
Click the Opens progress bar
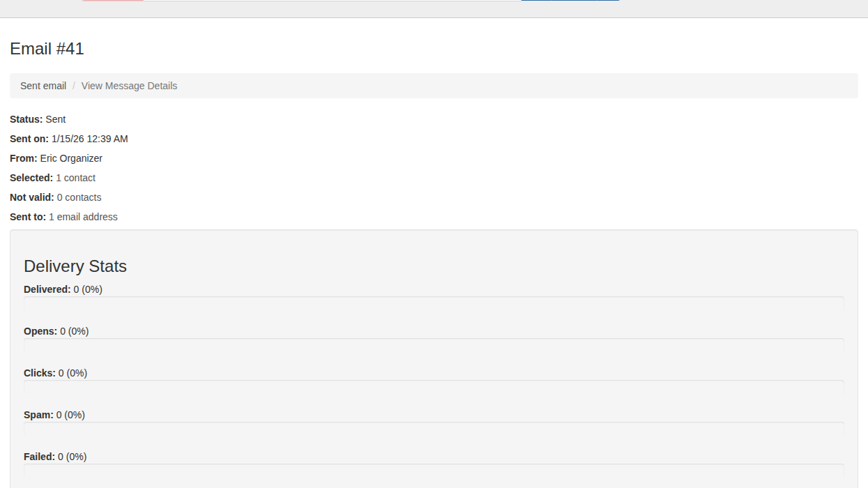click(434, 345)
